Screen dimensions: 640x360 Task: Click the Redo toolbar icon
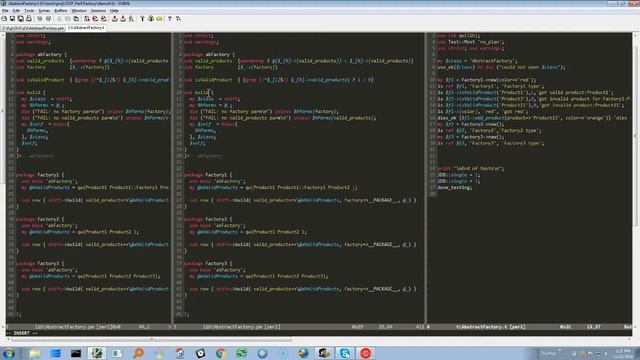point(48,19)
